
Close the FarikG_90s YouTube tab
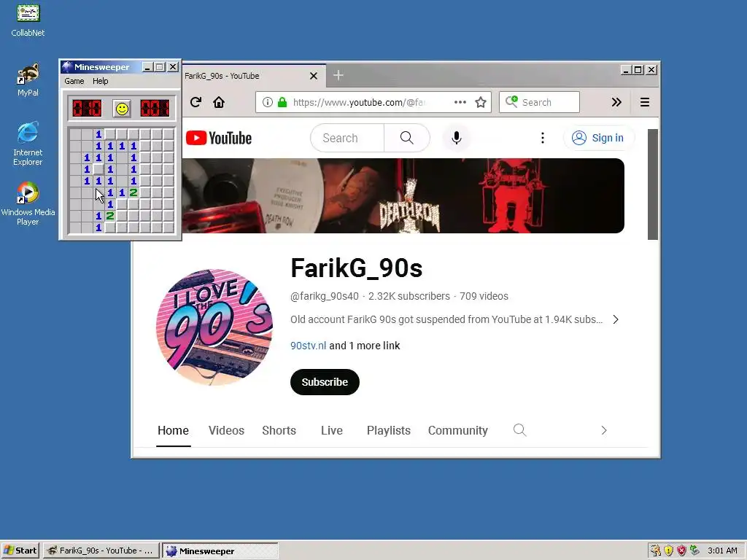pyautogui.click(x=314, y=76)
